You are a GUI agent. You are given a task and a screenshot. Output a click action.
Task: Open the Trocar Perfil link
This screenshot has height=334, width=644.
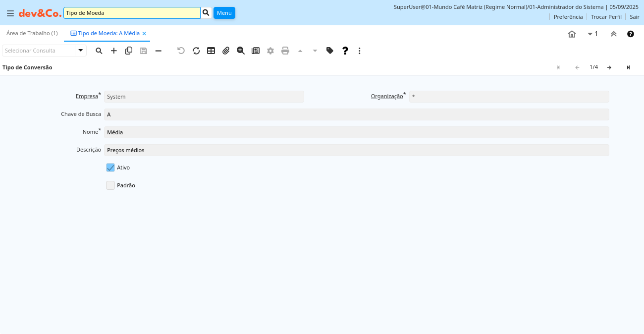[x=606, y=17]
